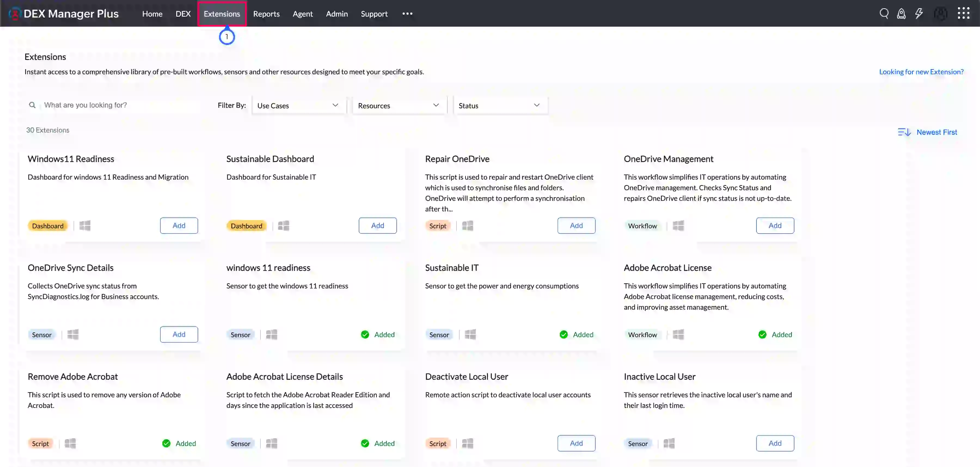Click Windows icon on Windows11 Readiness card

click(x=85, y=226)
